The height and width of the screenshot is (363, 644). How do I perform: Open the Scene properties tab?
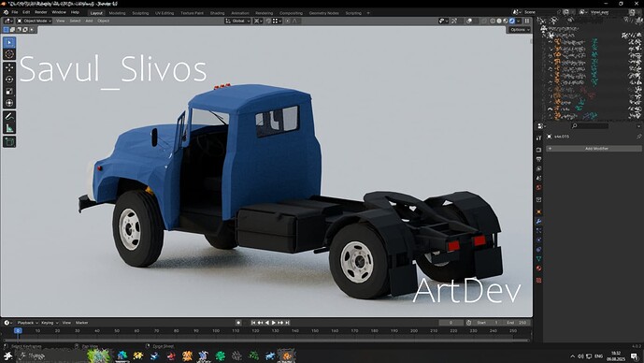coord(538,178)
